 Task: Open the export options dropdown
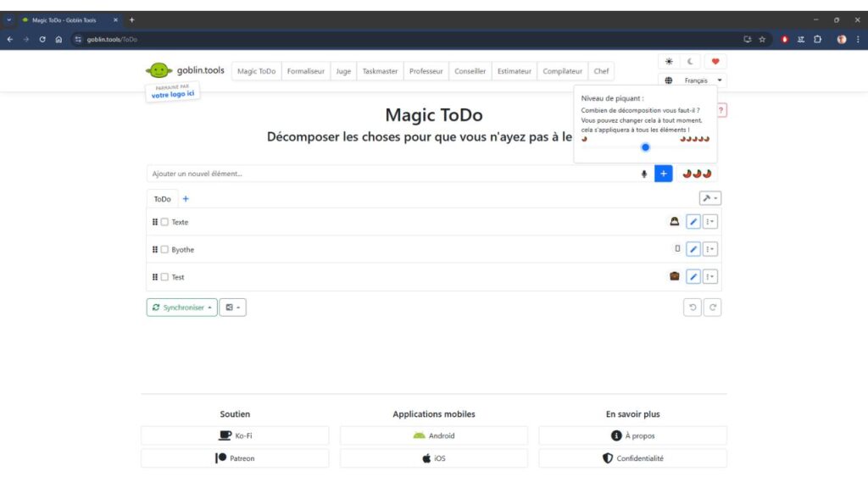(x=232, y=307)
